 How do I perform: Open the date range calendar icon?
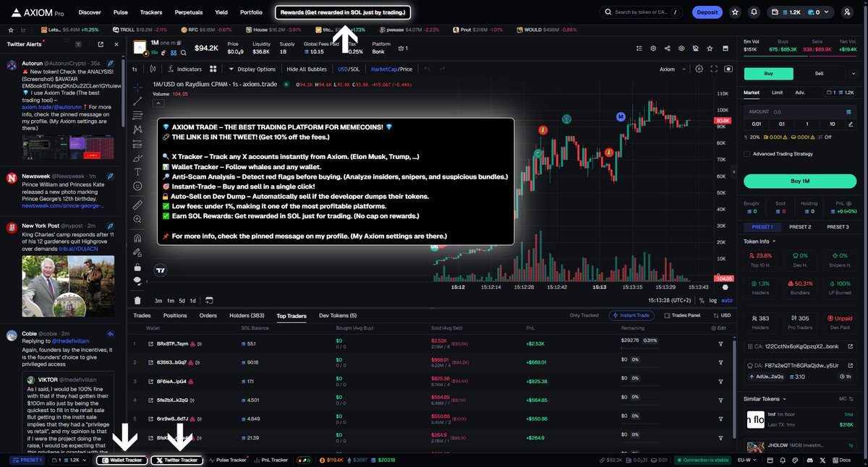(209, 300)
